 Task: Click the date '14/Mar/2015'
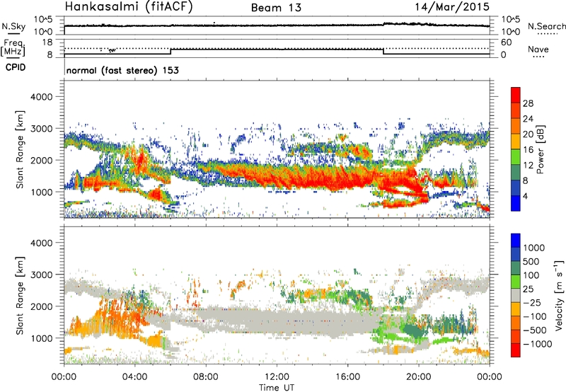[x=452, y=6]
